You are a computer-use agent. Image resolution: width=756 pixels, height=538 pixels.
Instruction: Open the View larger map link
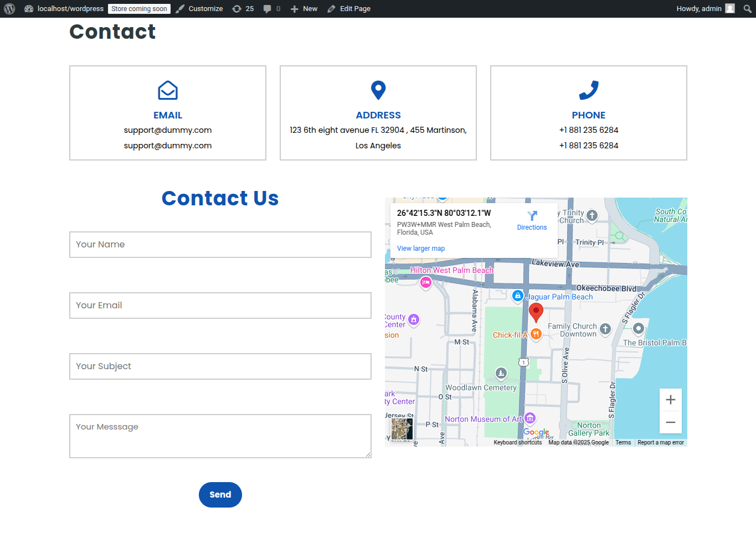tap(420, 249)
